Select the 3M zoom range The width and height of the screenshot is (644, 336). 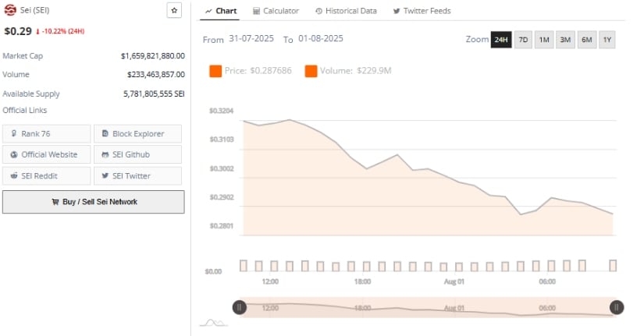click(566, 40)
